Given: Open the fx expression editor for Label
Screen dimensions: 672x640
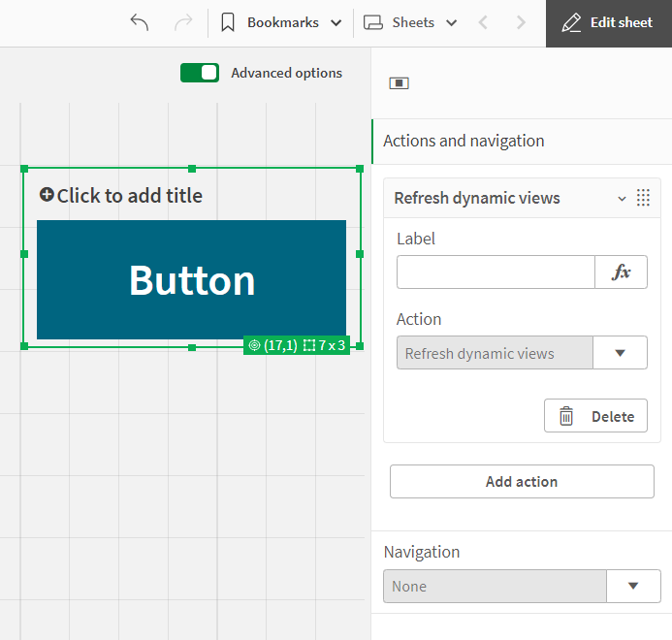Looking at the screenshot, I should click(621, 272).
